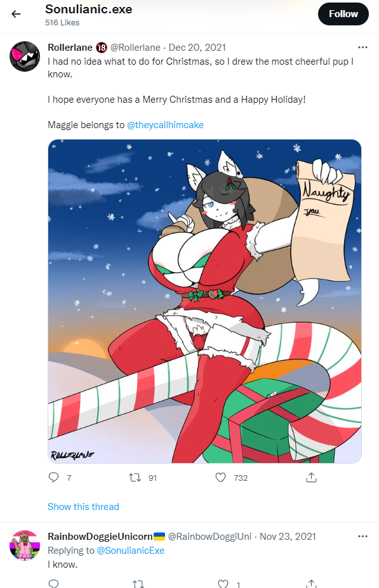The image size is (379, 588).
Task: Click Show this thread
Action: pyautogui.click(x=83, y=507)
